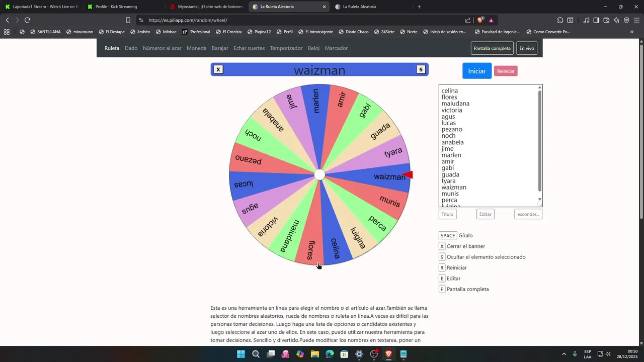Open OBS Studio from the taskbar
Viewport: 644px width, 362px height.
374,354
